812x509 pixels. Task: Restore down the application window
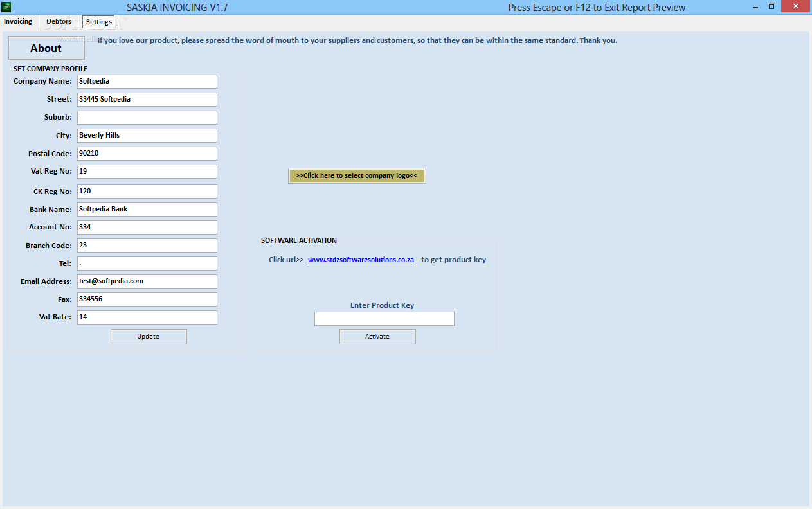(x=772, y=6)
